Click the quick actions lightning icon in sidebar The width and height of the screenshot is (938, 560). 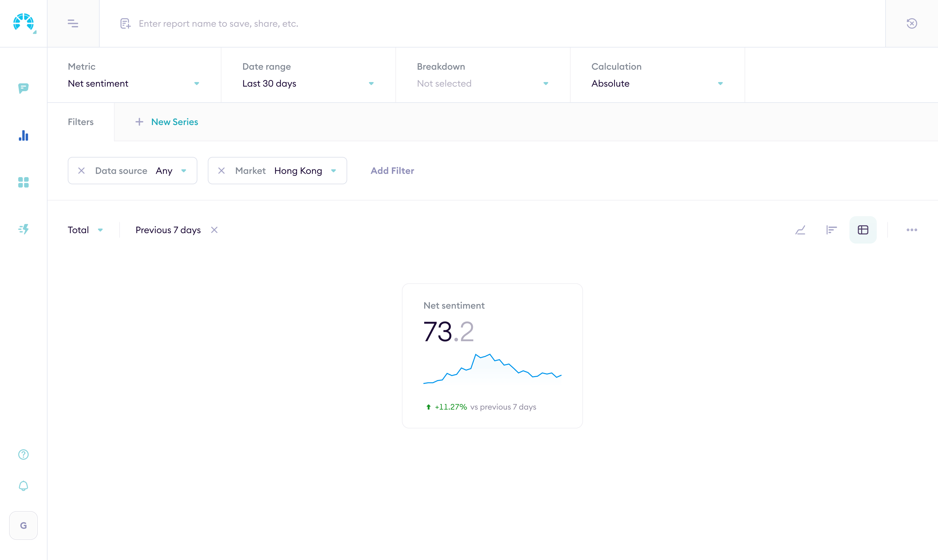coord(23,229)
